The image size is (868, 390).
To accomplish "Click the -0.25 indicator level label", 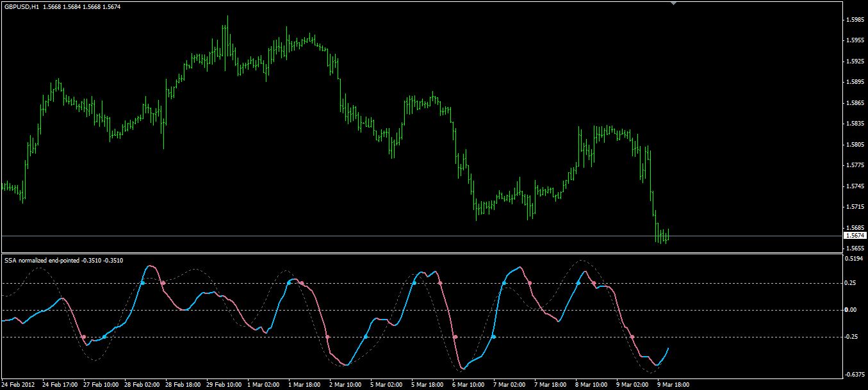I will pos(852,337).
